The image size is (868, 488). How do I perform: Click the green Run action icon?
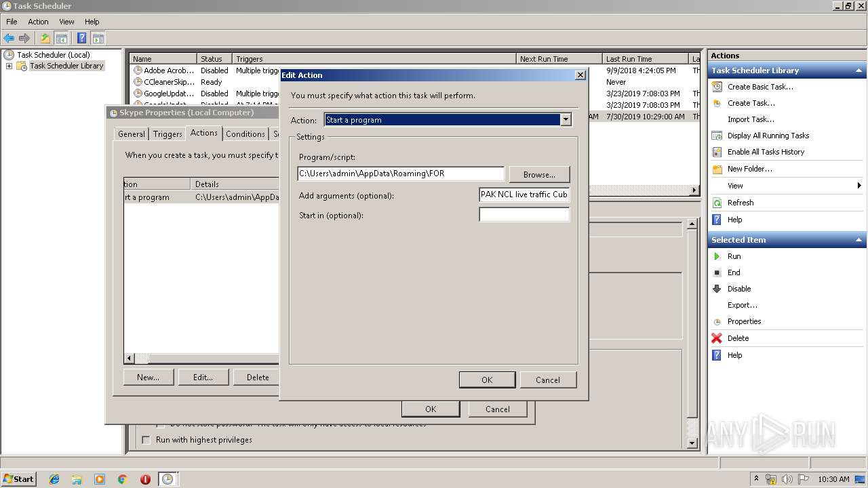pos(717,256)
